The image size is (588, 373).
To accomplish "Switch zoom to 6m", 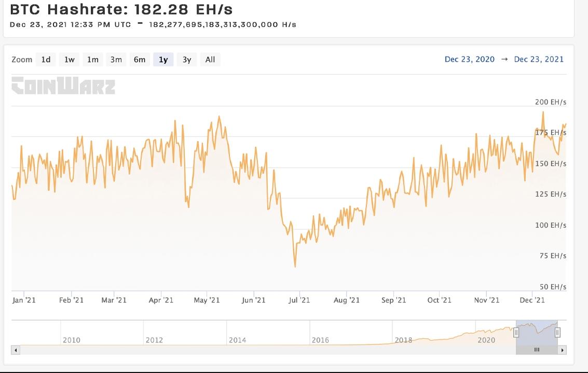I will [140, 60].
